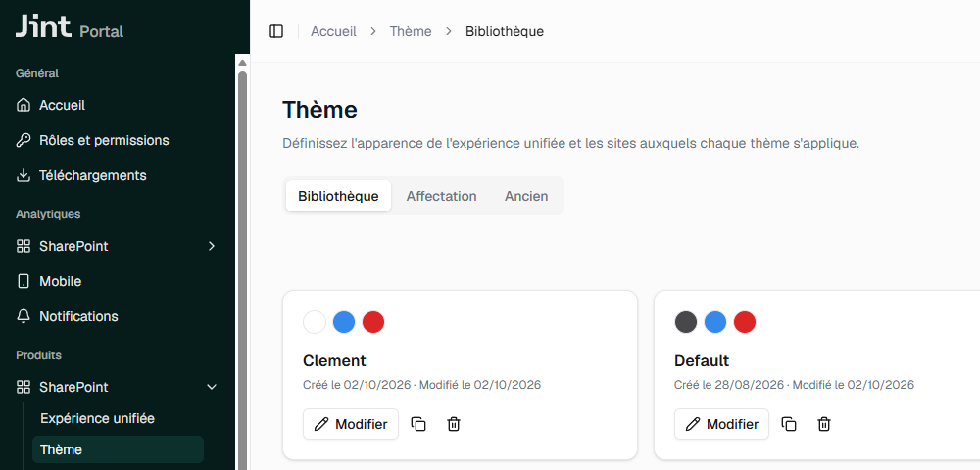
Task: Click the sidebar scrollbar up arrow
Action: pos(242,63)
